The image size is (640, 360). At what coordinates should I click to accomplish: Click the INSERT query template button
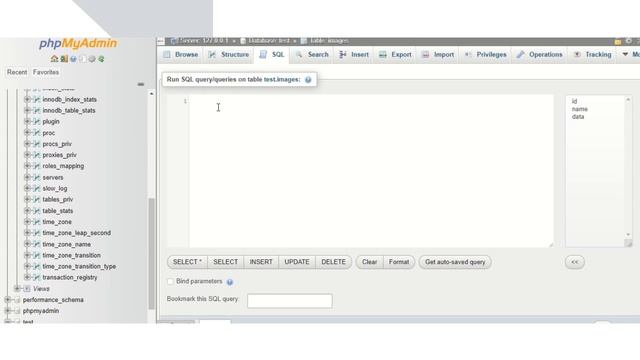pos(261,262)
